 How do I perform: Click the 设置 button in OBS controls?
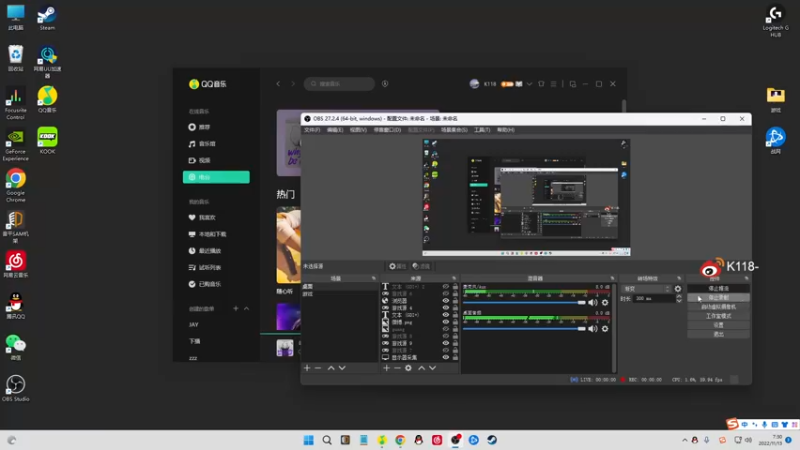[718, 325]
